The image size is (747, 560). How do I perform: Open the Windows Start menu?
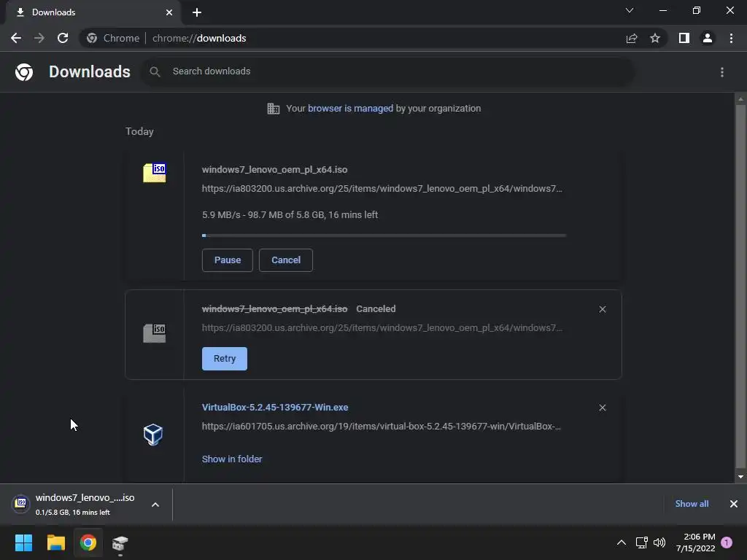tap(23, 542)
